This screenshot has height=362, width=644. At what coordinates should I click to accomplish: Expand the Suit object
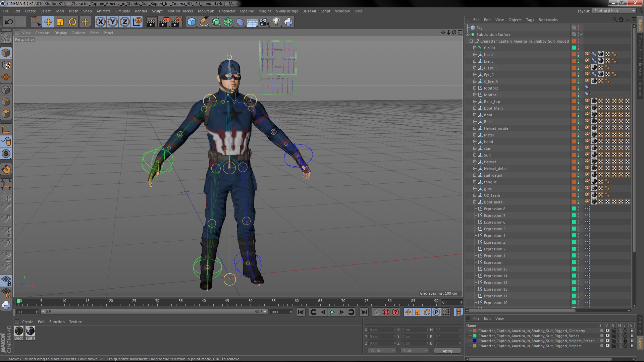(475, 155)
